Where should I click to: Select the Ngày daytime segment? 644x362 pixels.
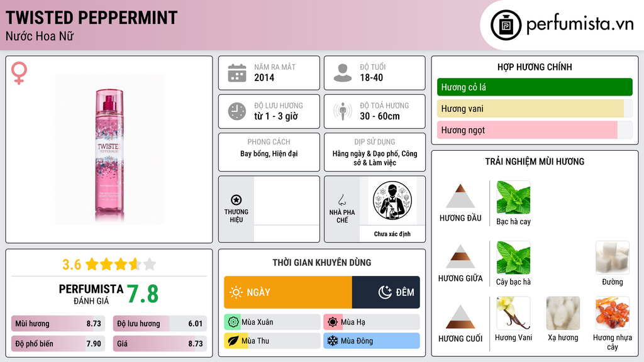coord(288,292)
